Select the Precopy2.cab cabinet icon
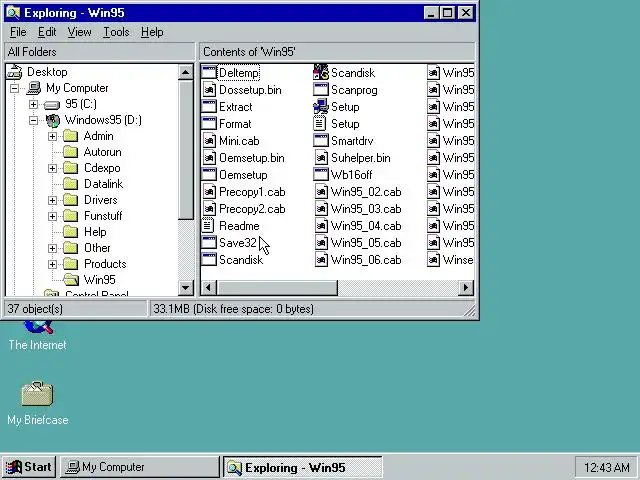640x480 pixels. click(209, 209)
